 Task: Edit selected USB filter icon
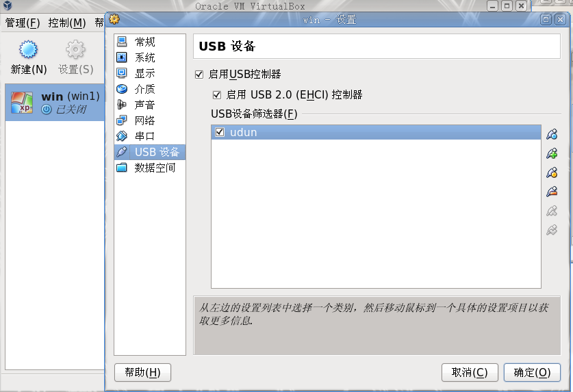click(552, 172)
